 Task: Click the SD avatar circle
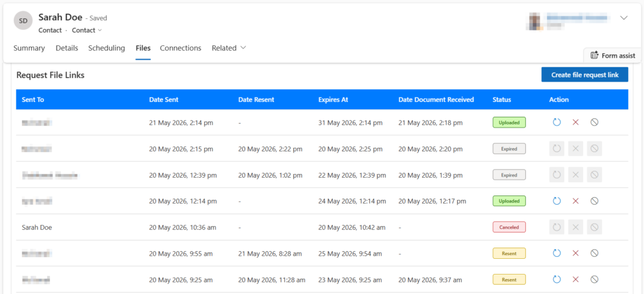[x=23, y=21]
